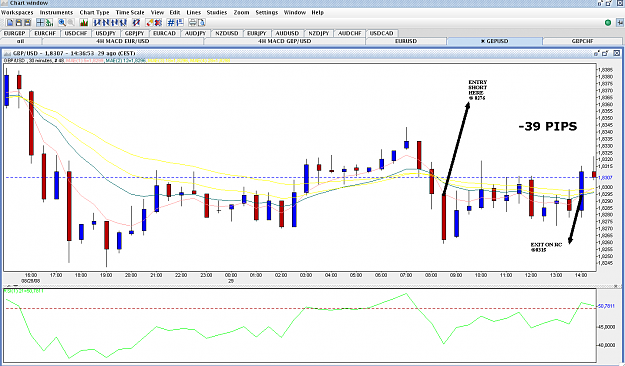625x366 pixels.
Task: Open the Settings menu
Action: coord(267,12)
